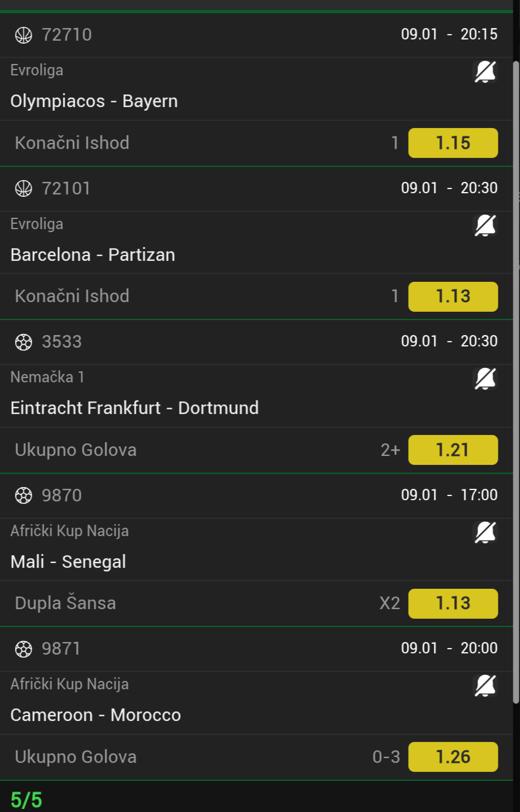This screenshot has height=812, width=520.
Task: Open the Mali - Senegal match
Action: 68,562
